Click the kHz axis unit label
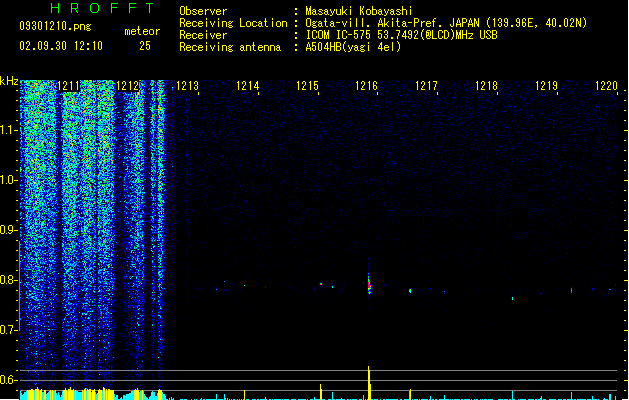The image size is (629, 400). tap(9, 81)
